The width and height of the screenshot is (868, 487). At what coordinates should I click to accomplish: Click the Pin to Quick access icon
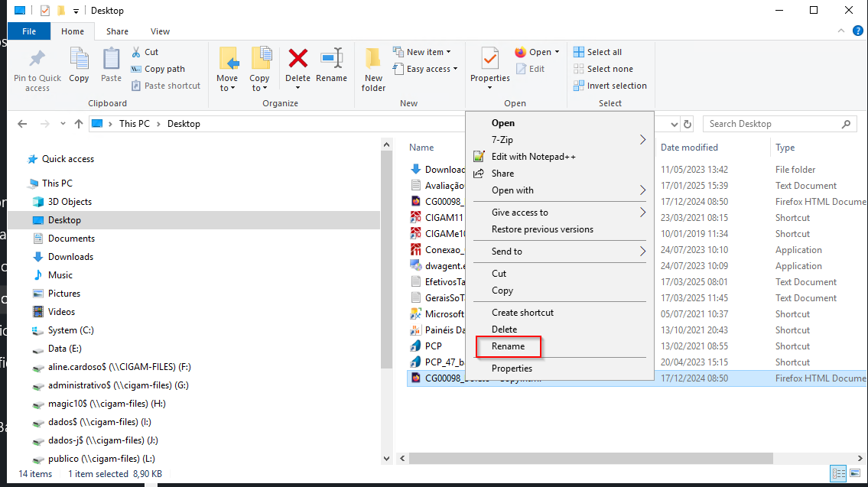tap(37, 59)
